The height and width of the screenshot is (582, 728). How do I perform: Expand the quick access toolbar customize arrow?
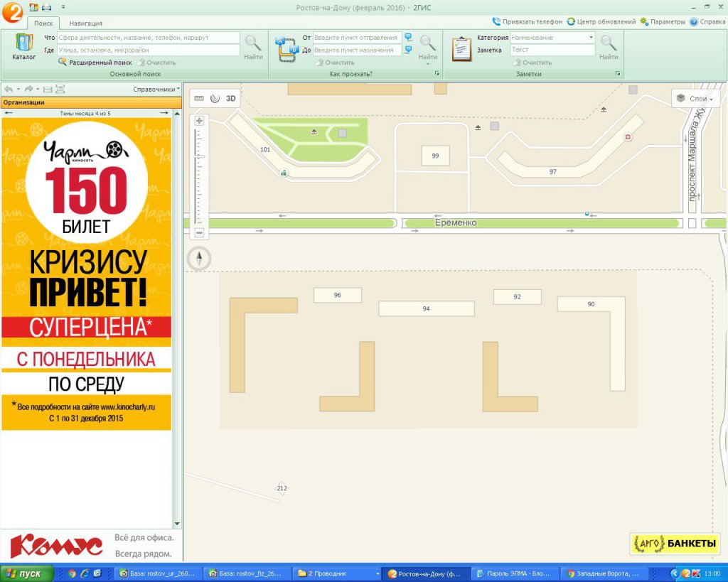pos(63,7)
